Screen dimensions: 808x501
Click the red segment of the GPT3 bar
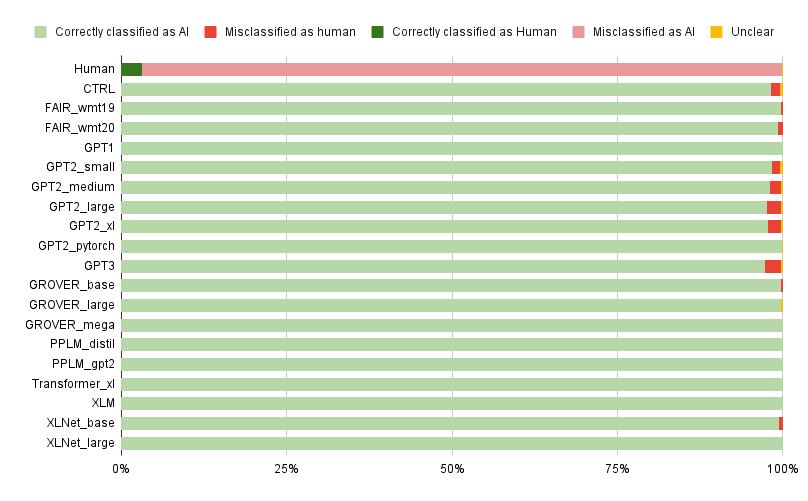point(772,266)
